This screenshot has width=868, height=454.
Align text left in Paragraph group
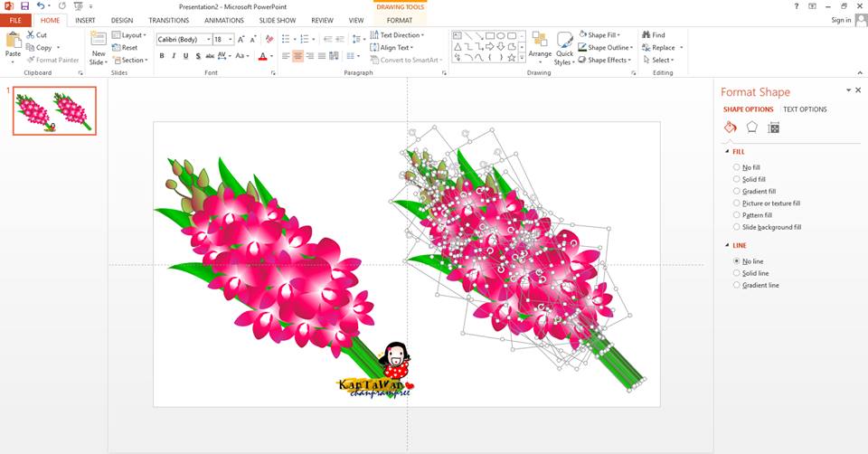click(x=286, y=56)
